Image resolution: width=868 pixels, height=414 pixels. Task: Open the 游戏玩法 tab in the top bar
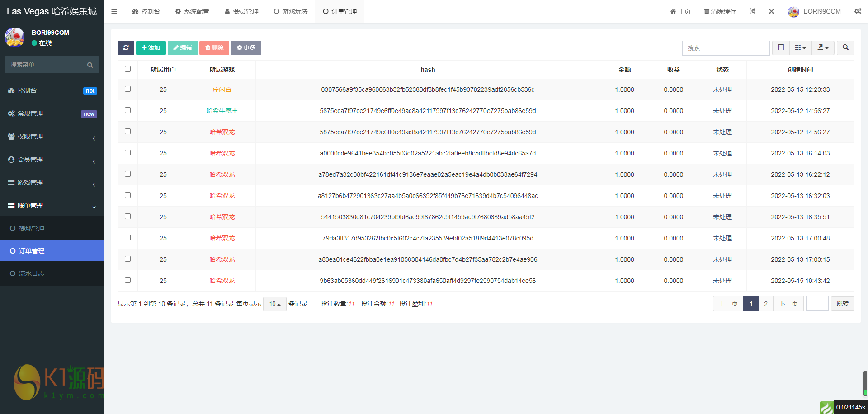pyautogui.click(x=290, y=11)
